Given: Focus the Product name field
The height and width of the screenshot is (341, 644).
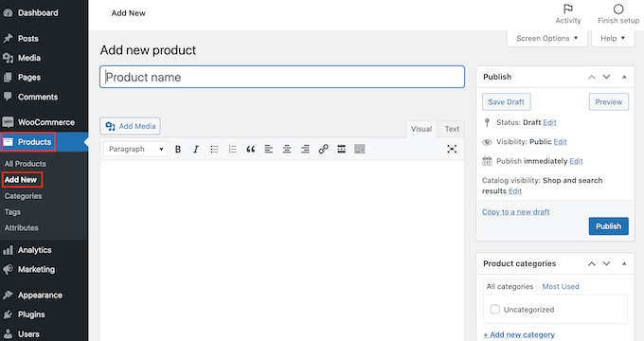Looking at the screenshot, I should tap(282, 77).
